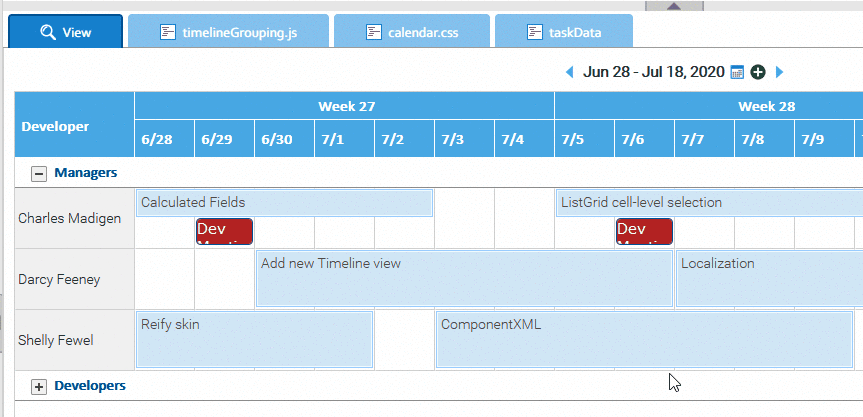The image size is (863, 417).
Task: Click magnifier icon on View tab
Action: (x=48, y=32)
